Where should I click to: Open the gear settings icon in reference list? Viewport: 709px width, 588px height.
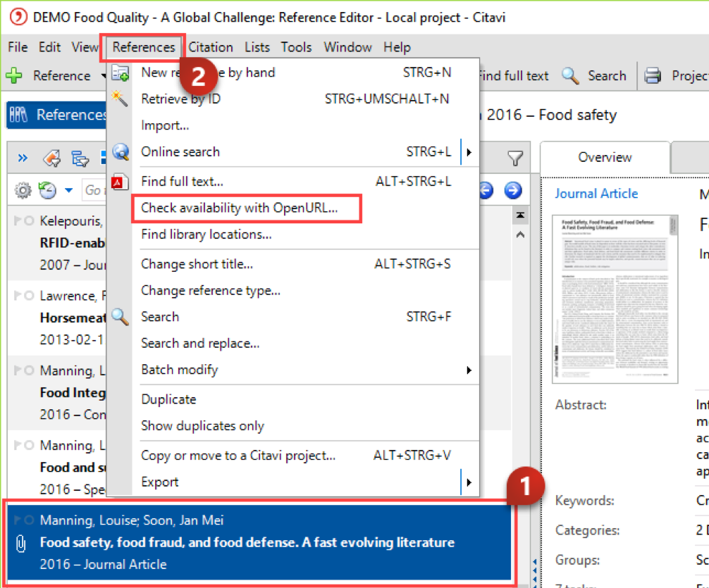(23, 190)
